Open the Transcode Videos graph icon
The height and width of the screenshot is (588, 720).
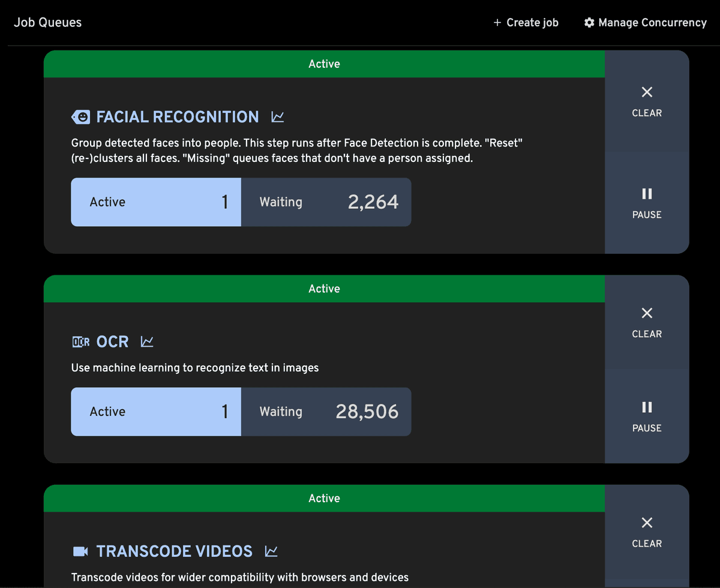271,551
